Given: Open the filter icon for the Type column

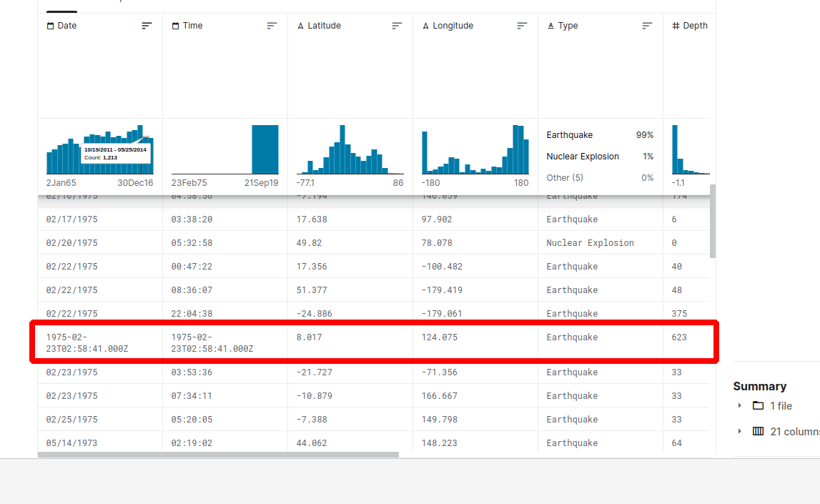Looking at the screenshot, I should 647,25.
